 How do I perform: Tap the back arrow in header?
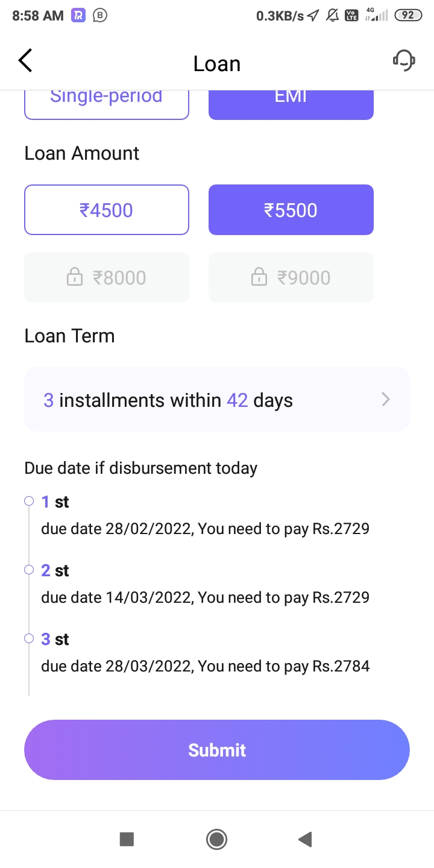pyautogui.click(x=25, y=61)
